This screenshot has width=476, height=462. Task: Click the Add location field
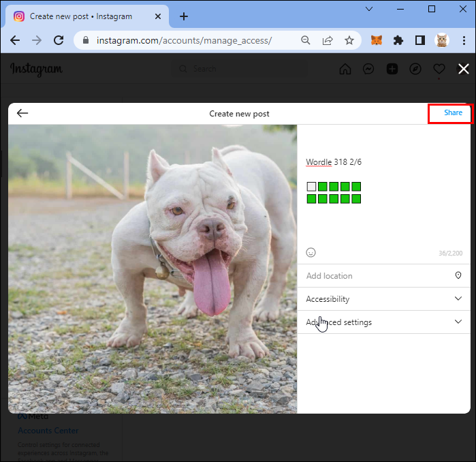pos(383,276)
